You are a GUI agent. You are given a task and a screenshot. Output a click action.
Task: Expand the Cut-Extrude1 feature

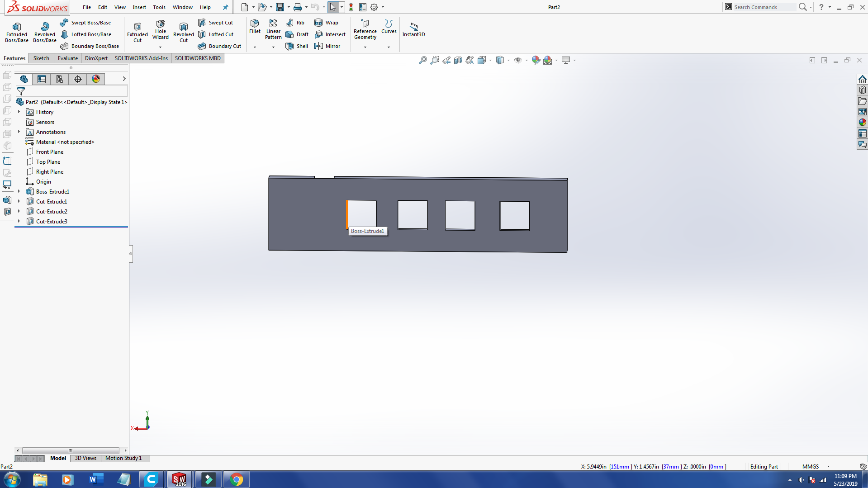coord(19,201)
